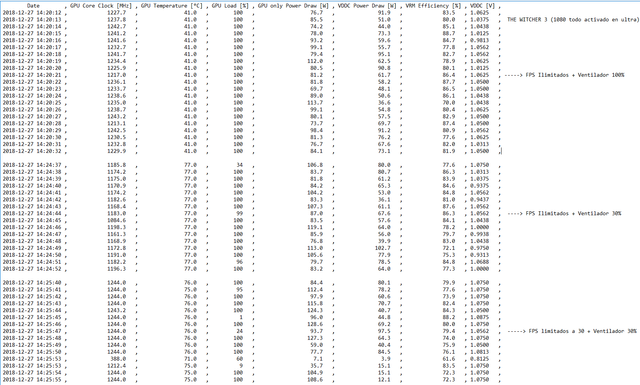This screenshot has height=385, width=640.
Task: Click the GPU load value '34'
Action: click(240, 165)
